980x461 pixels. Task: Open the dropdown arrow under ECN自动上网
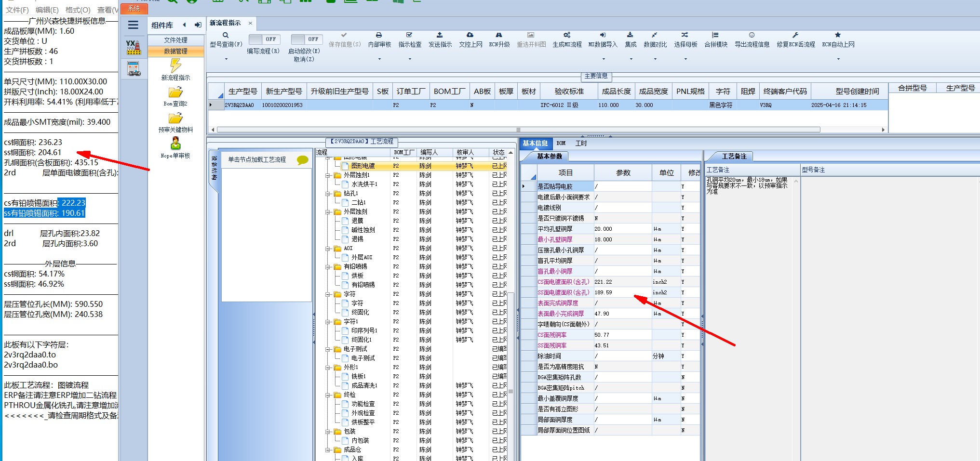[838, 59]
